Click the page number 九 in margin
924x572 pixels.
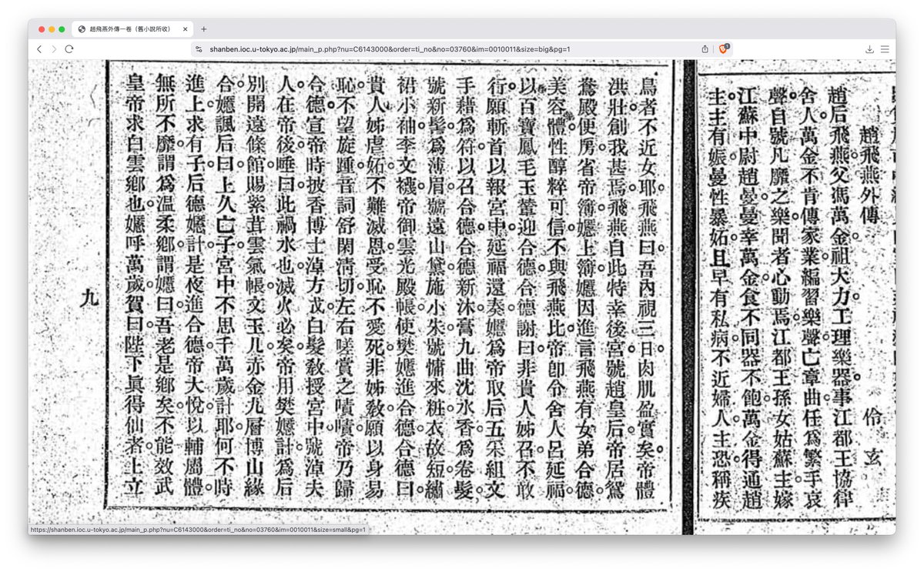pos(90,298)
